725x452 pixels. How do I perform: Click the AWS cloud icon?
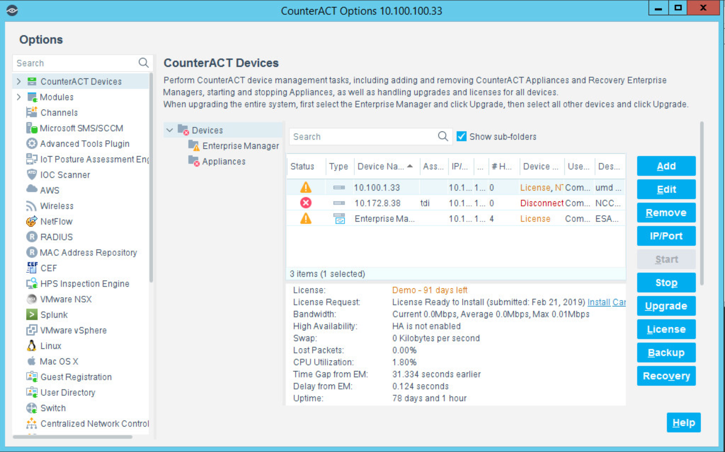(31, 189)
